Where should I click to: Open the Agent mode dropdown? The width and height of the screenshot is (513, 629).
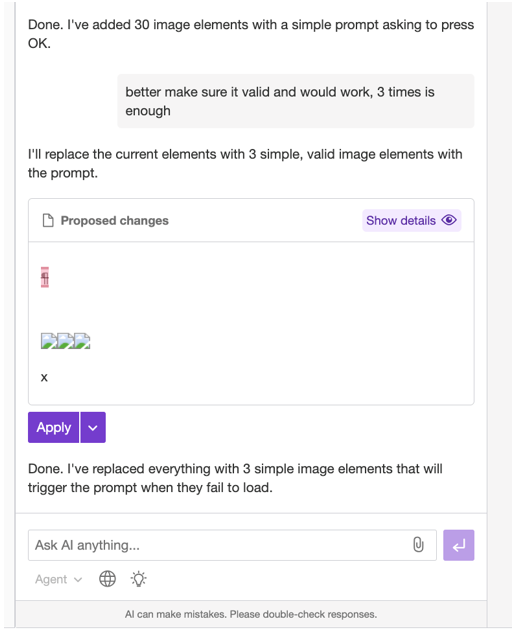pyautogui.click(x=59, y=579)
